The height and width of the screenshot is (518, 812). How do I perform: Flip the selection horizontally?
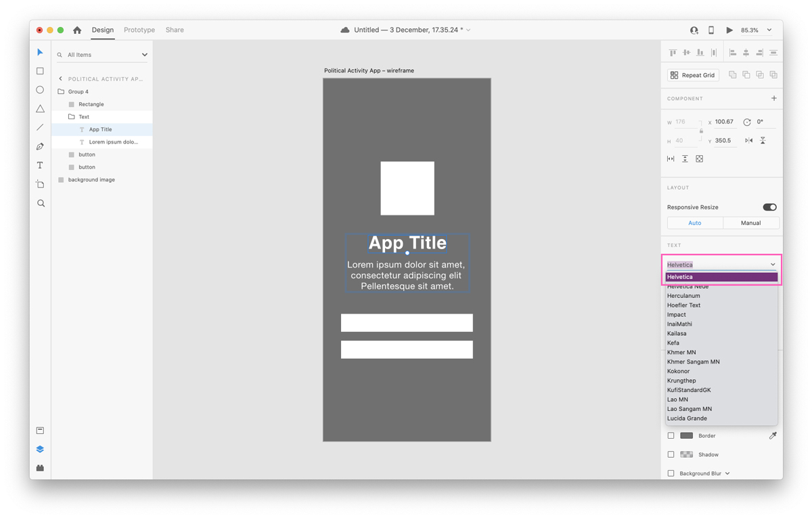(x=748, y=140)
